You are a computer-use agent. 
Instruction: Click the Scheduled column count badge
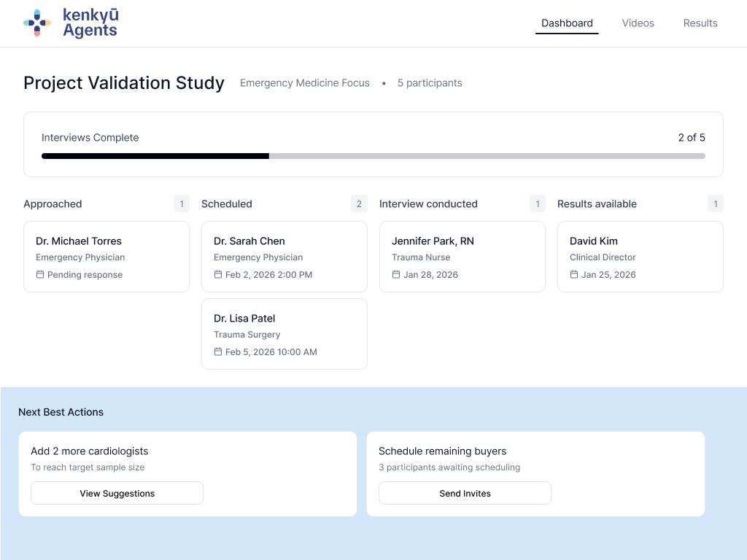pos(359,204)
